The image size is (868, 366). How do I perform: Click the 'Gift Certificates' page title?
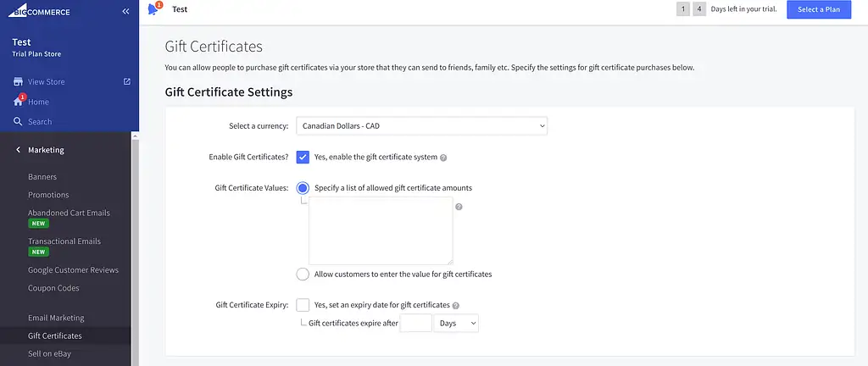214,47
